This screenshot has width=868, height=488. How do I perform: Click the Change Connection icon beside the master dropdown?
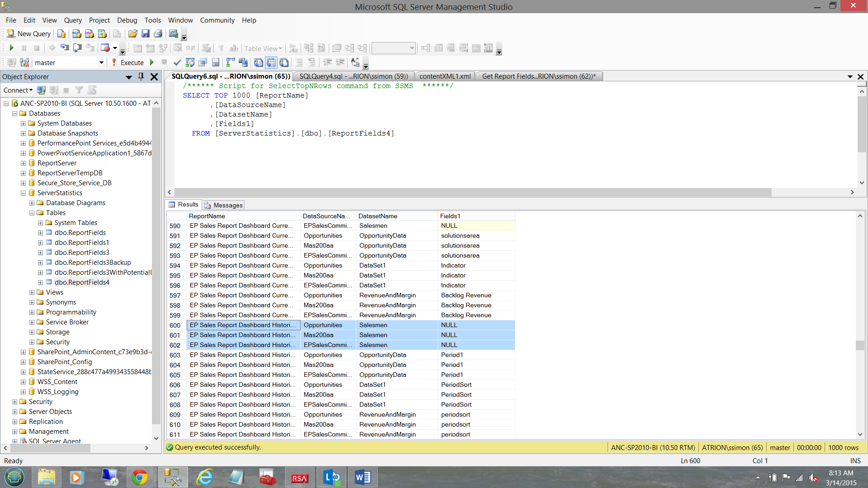click(24, 62)
